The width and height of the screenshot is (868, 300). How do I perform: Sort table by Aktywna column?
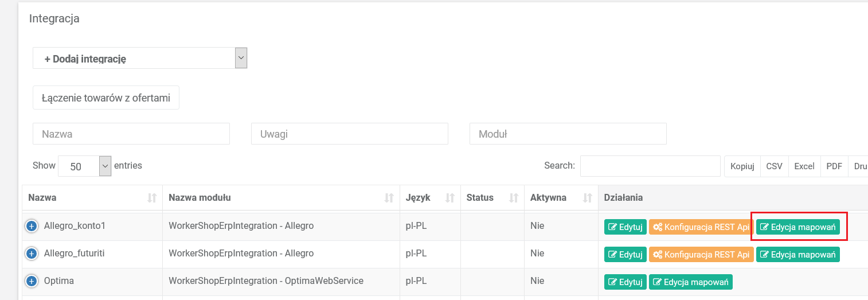(x=560, y=198)
